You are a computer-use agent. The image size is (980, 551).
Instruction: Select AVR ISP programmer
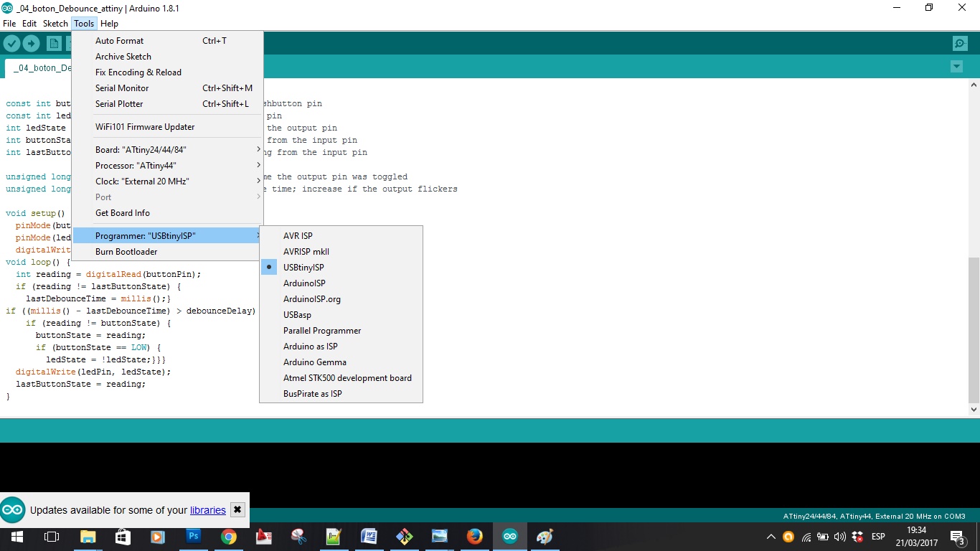[341, 236]
